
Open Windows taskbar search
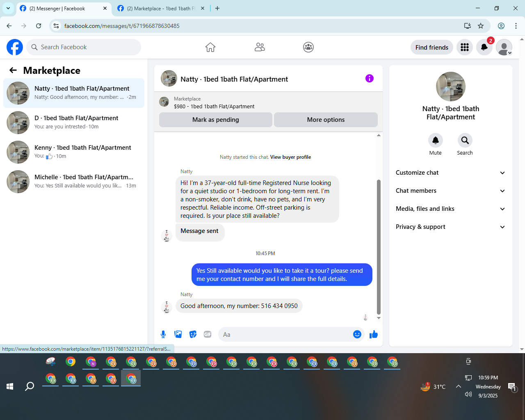point(30,386)
